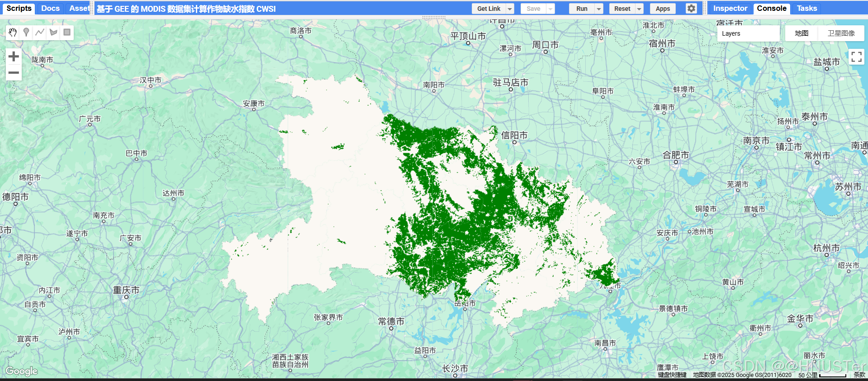This screenshot has width=868, height=381.
Task: Click the 达州市 city label
Action: (174, 193)
